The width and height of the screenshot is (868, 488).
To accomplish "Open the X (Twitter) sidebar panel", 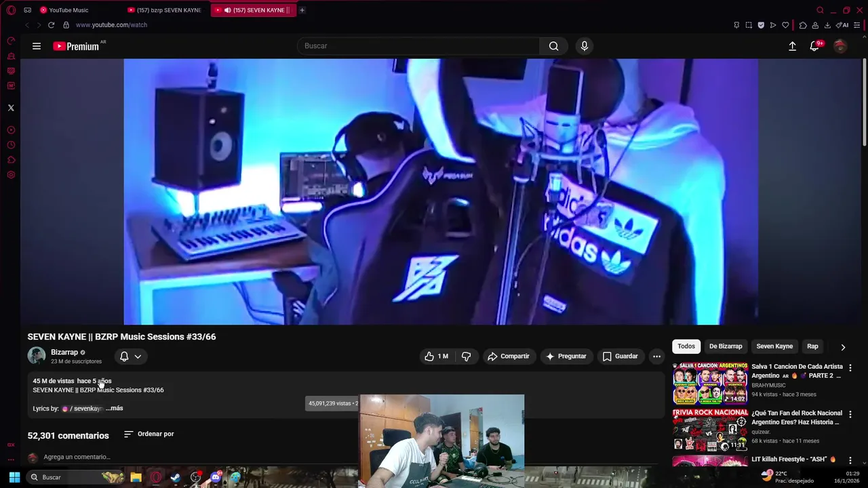I will pos(11,108).
